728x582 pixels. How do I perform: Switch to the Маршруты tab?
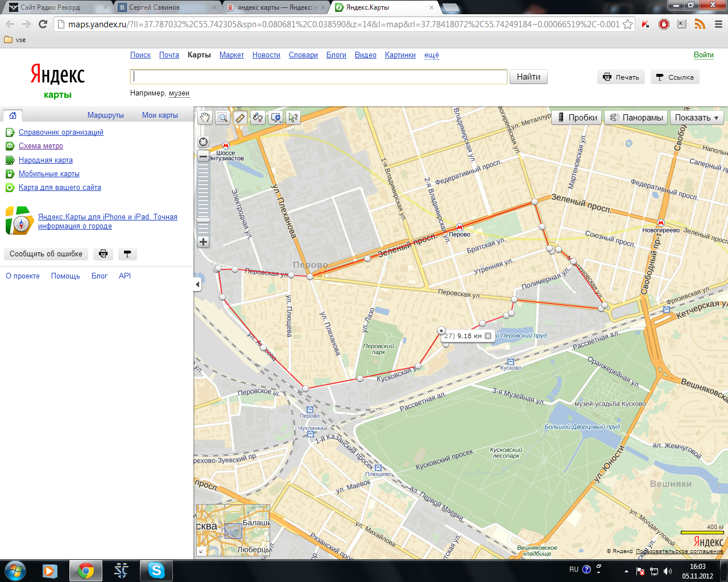pyautogui.click(x=106, y=115)
